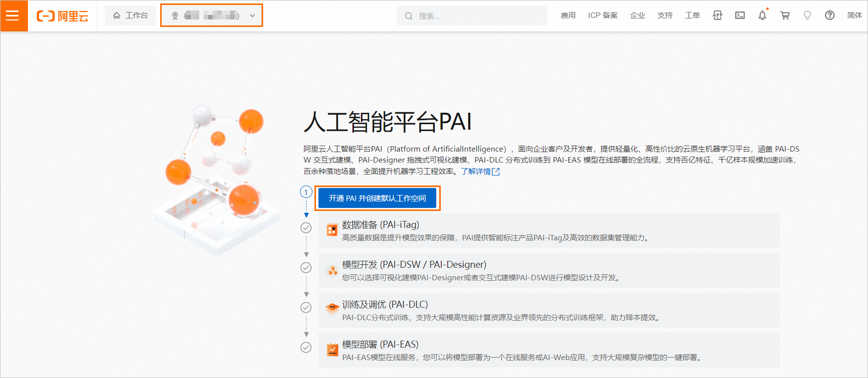868x378 pixels.
Task: Open the notification bell
Action: pos(762,15)
